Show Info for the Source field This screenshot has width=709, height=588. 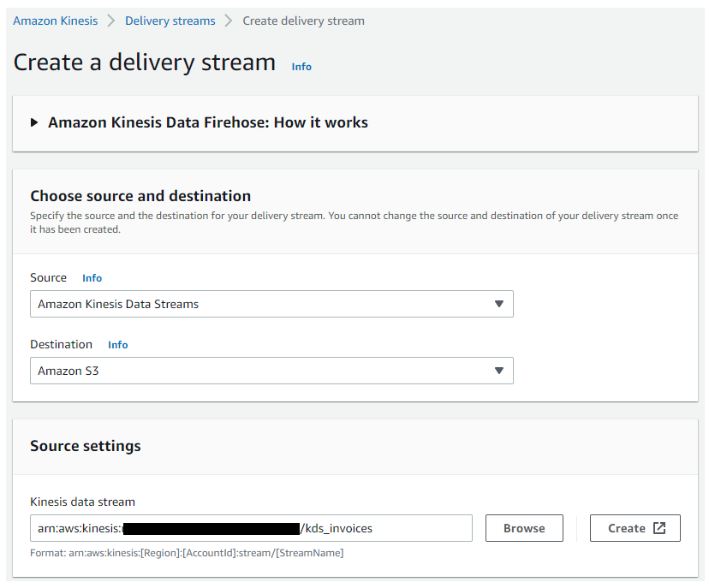pyautogui.click(x=92, y=278)
